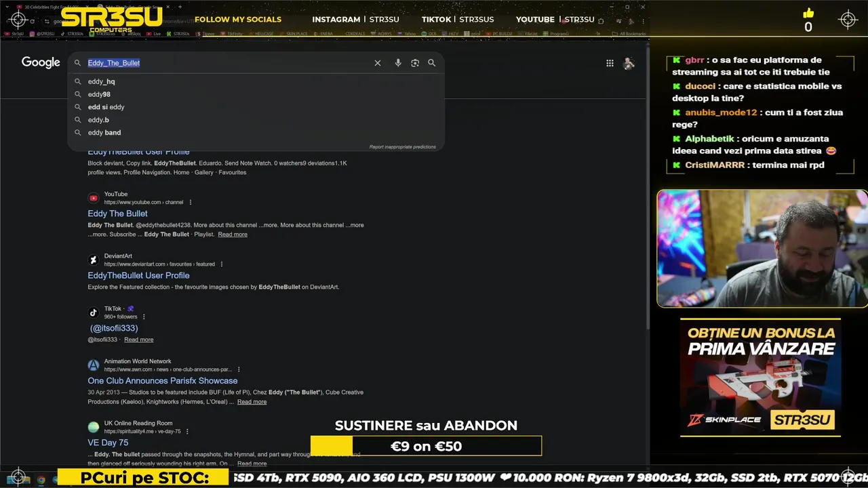Click the streamer webcam thumbnail

click(x=762, y=248)
